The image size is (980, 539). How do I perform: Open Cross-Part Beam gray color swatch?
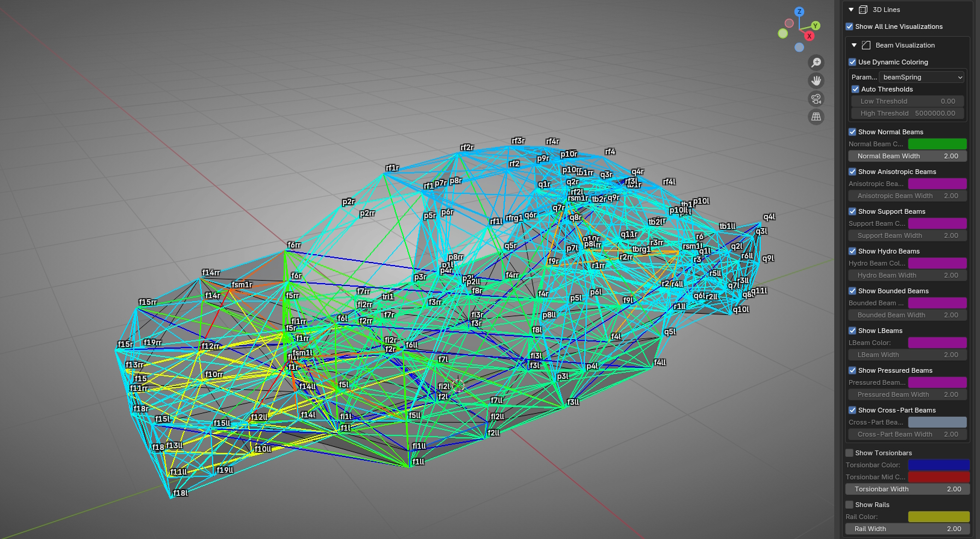click(937, 422)
